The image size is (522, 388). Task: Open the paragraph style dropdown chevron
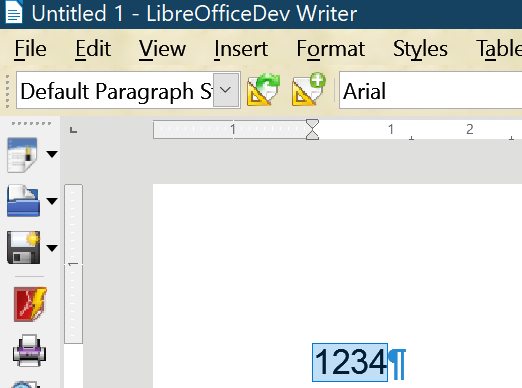click(226, 90)
